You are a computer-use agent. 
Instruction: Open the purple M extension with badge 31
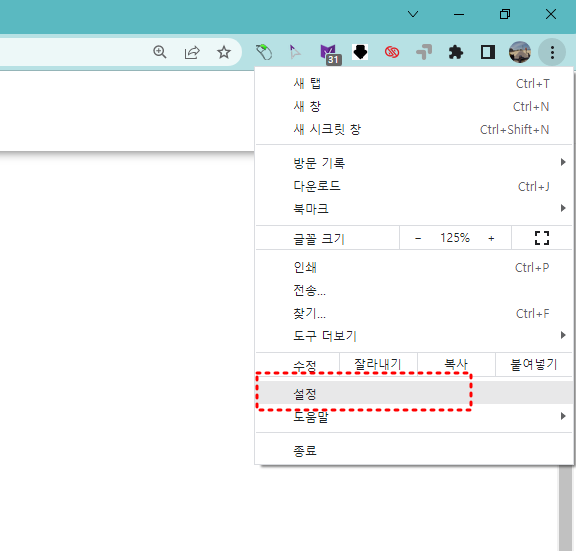(330, 54)
